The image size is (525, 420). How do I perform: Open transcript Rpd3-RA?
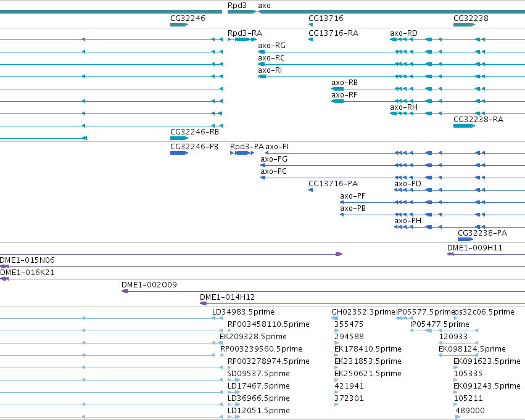tap(245, 33)
